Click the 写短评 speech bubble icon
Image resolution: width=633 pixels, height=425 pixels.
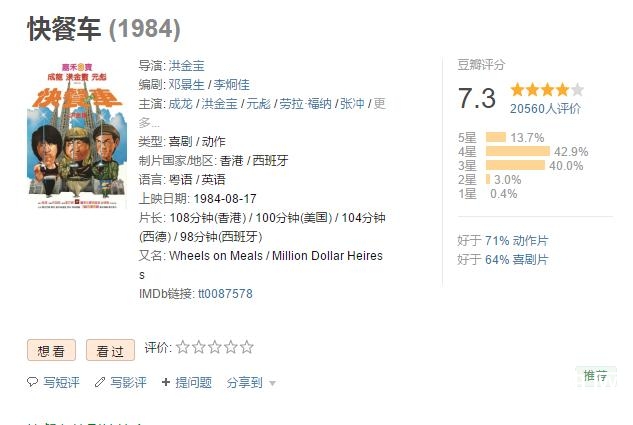pos(33,383)
